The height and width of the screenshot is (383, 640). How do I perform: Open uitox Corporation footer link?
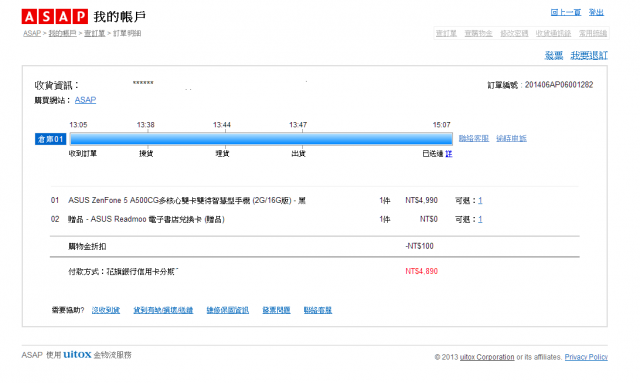pos(487,357)
